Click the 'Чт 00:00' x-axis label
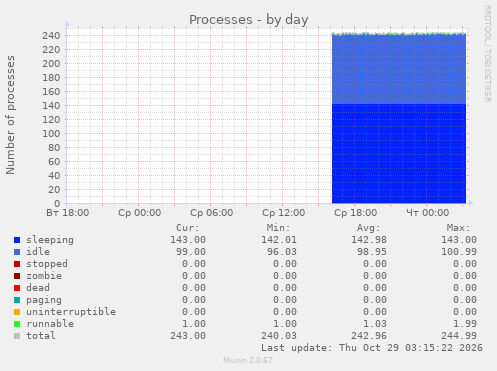 coord(428,213)
